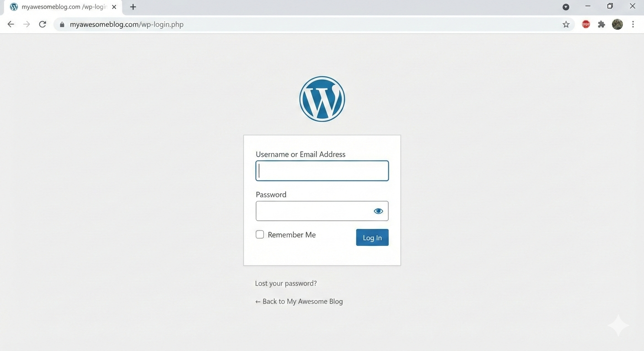
Task: Open the Lost your password link
Action: (286, 283)
